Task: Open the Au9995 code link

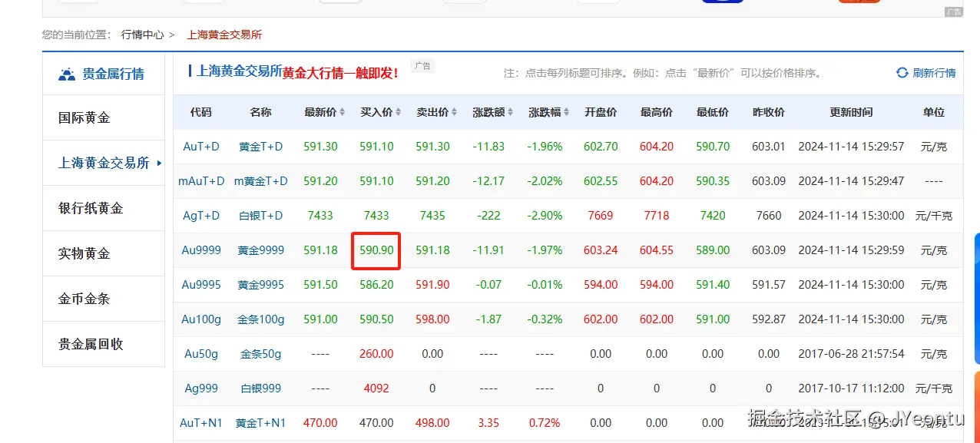Action: 201,285
